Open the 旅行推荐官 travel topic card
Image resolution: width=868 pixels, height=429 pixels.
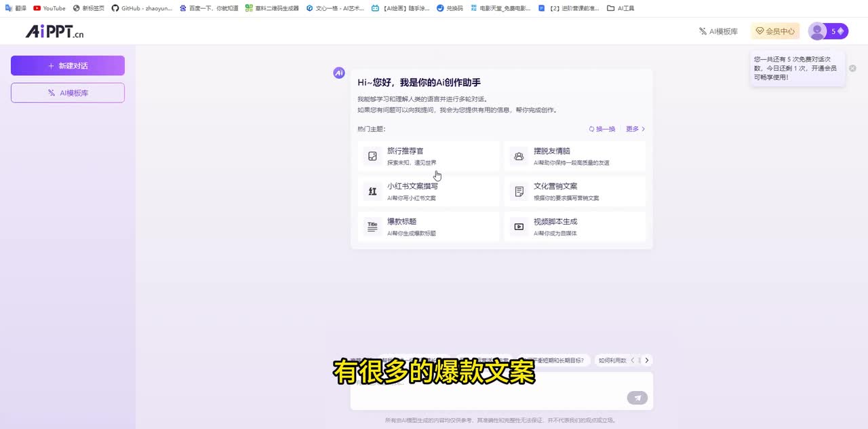[x=429, y=156]
